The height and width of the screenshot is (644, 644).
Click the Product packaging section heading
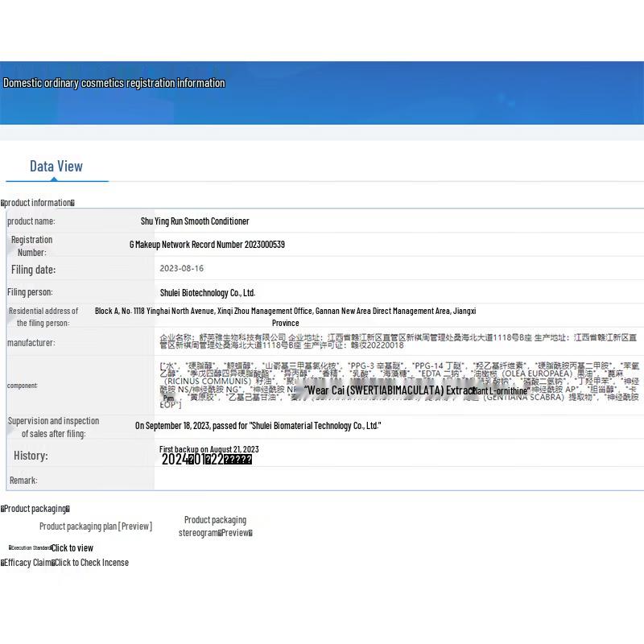tap(36, 509)
